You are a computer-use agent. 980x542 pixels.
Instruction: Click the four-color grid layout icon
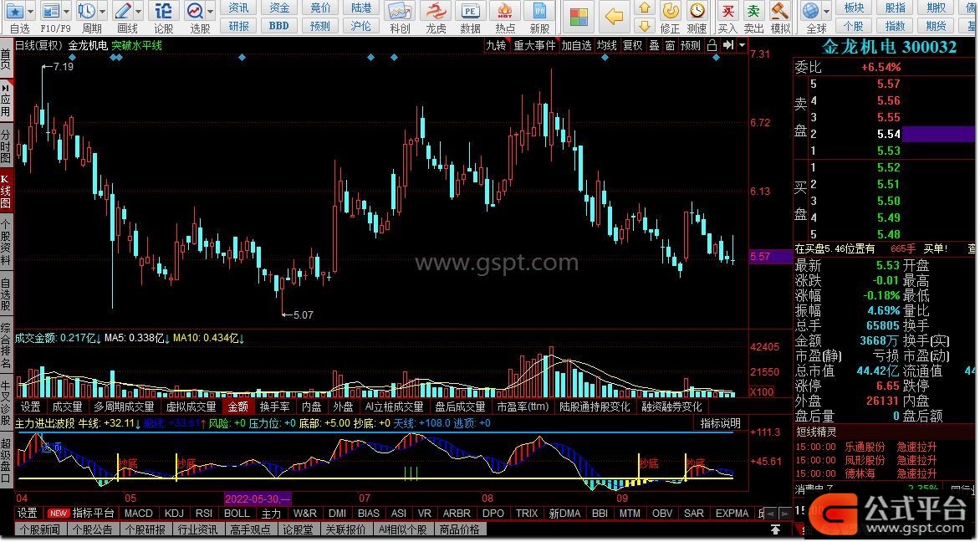tap(579, 17)
